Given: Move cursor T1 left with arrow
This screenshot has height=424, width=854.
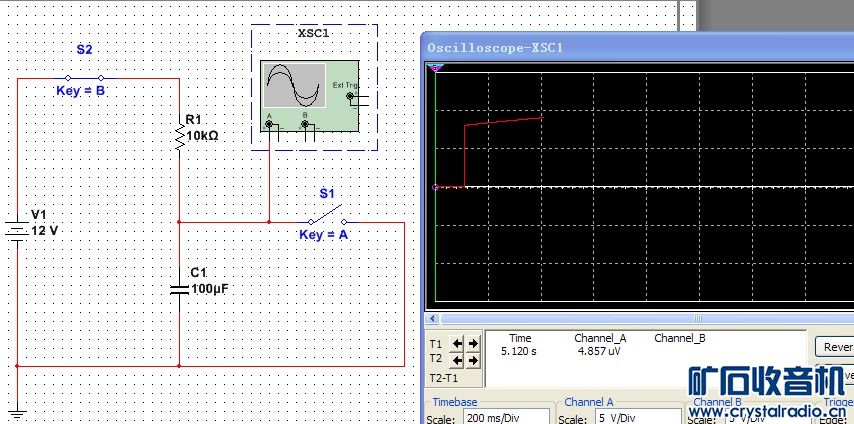Looking at the screenshot, I should 458,343.
